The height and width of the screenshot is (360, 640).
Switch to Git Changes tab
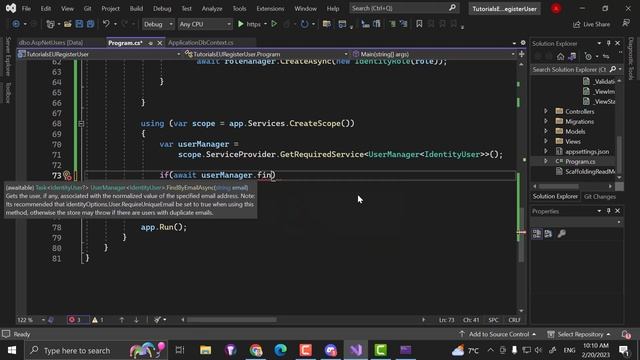point(600,197)
